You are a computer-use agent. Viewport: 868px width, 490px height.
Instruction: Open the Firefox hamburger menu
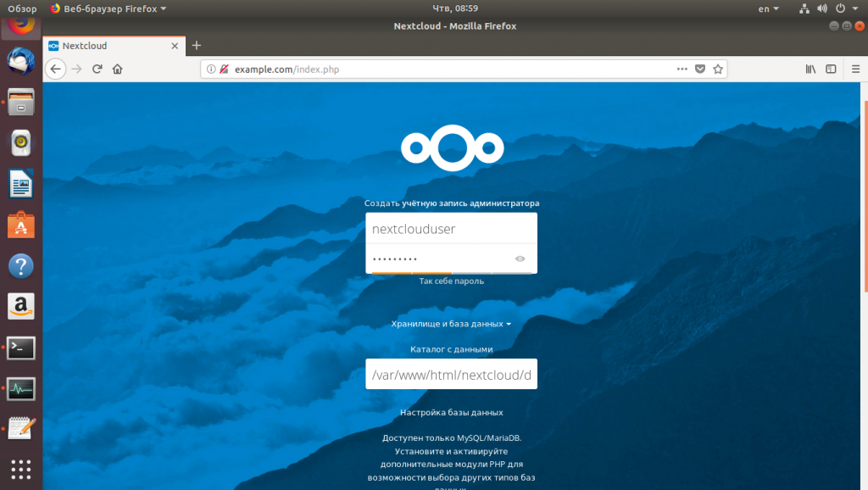pos(856,70)
